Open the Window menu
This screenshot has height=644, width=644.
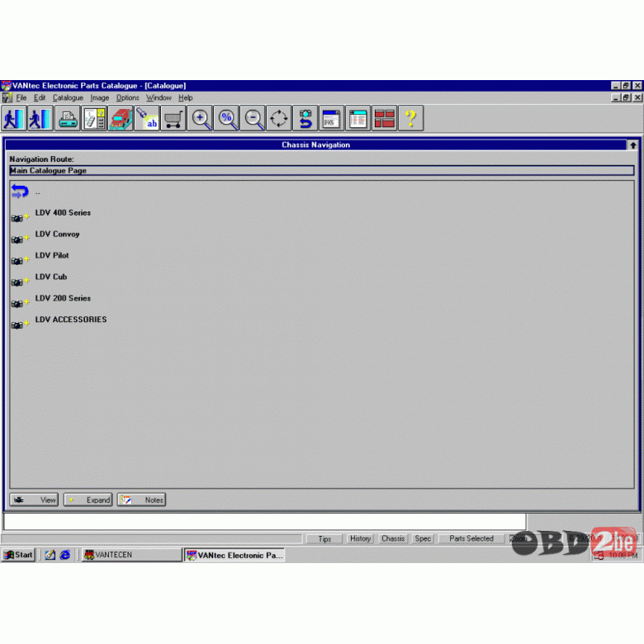(x=159, y=97)
